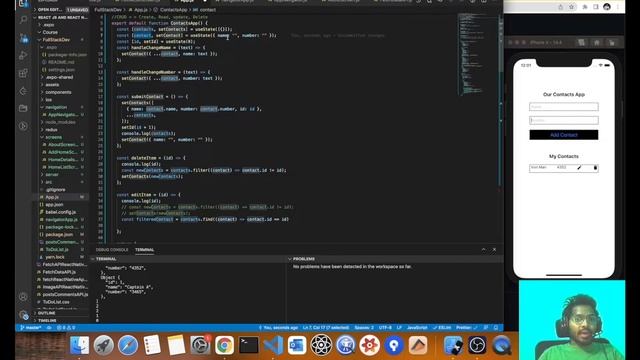Open the Extensions view

coord(24,73)
